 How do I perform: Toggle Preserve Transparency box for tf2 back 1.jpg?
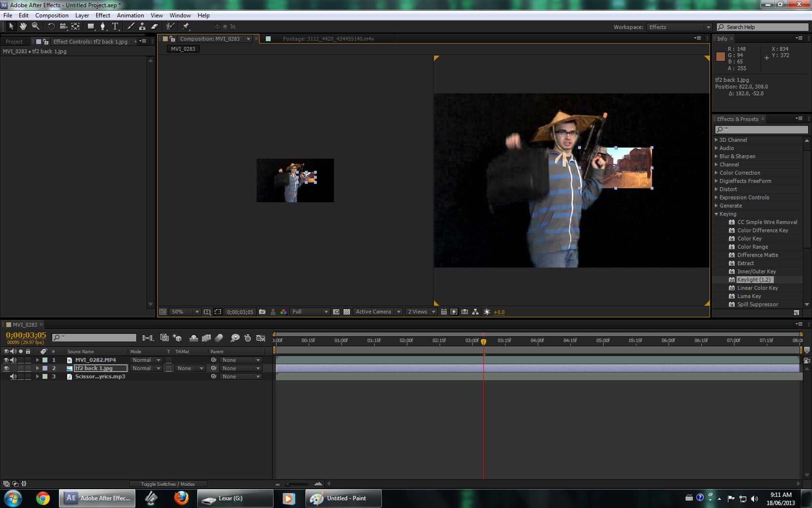pos(169,368)
